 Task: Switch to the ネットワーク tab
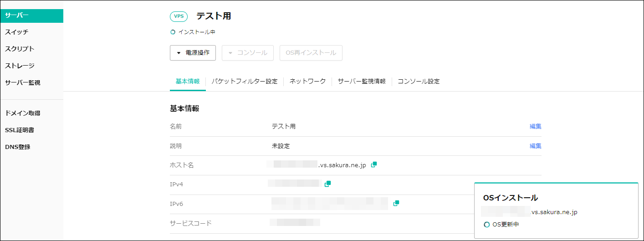(308, 82)
